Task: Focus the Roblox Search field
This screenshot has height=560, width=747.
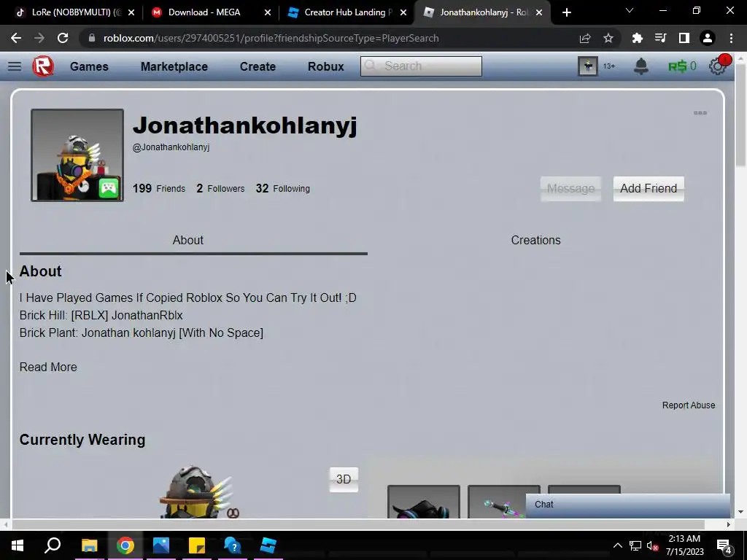Action: [x=421, y=66]
